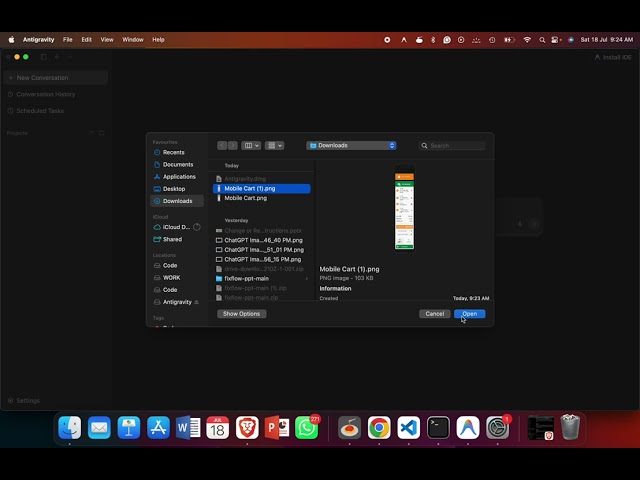Open Google Chrome from the Dock
This screenshot has width=640, height=480.
point(379,428)
